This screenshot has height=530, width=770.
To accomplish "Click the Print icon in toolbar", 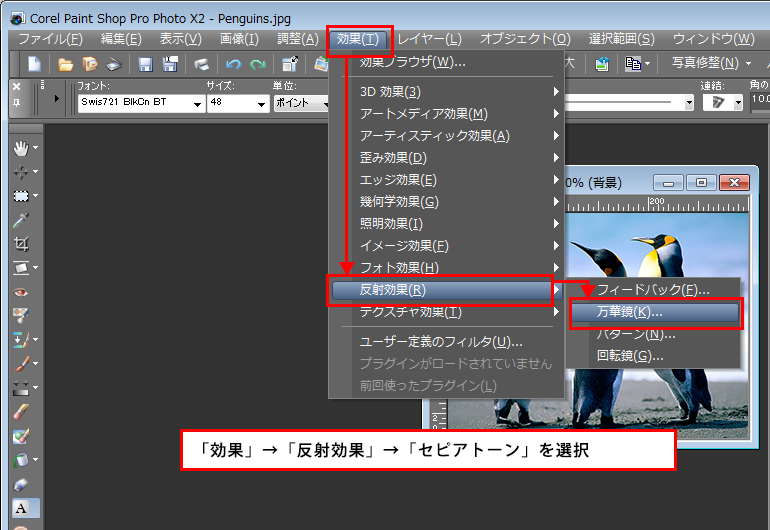I will (x=201, y=64).
